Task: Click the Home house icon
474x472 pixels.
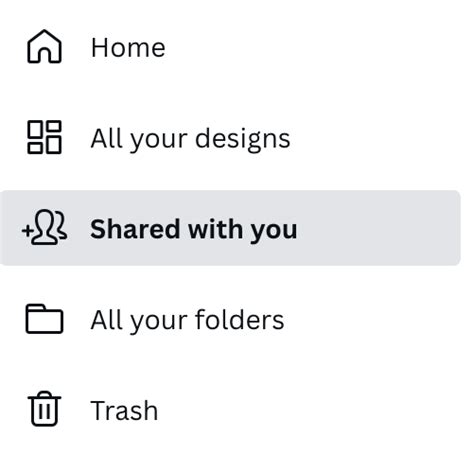Action: pyautogui.click(x=44, y=46)
